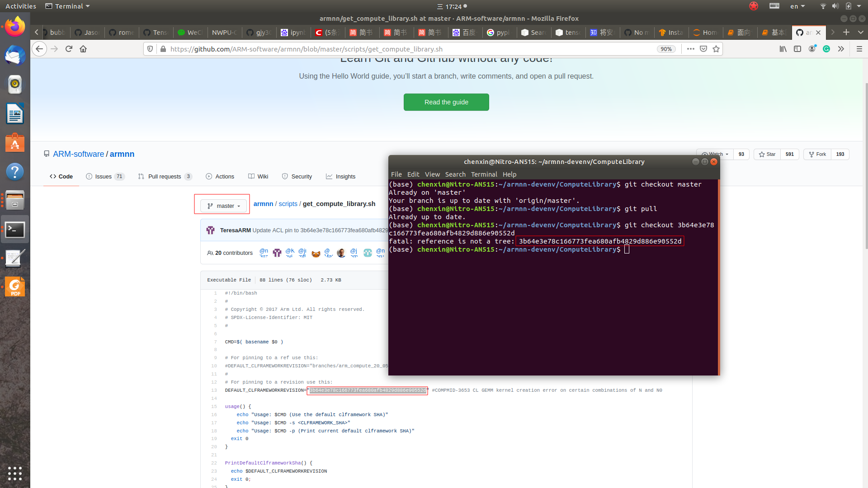
Task: Open the system status menu arrow
Action: point(859,6)
